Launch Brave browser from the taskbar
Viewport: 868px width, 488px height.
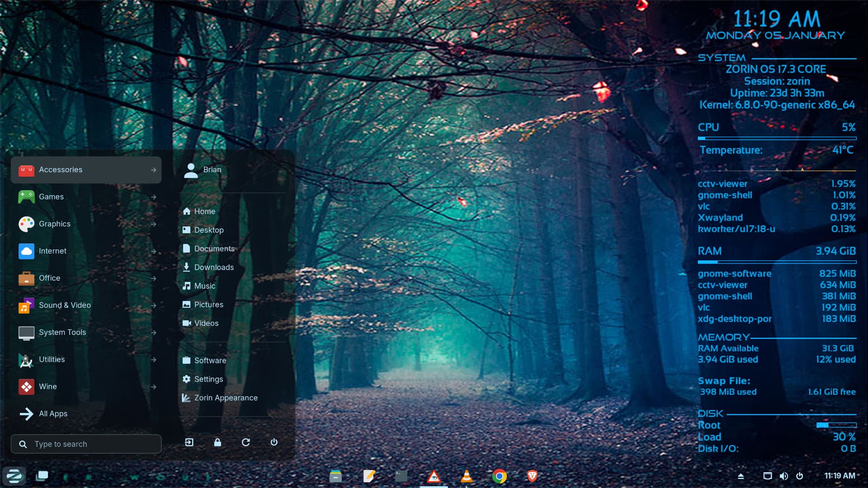532,476
